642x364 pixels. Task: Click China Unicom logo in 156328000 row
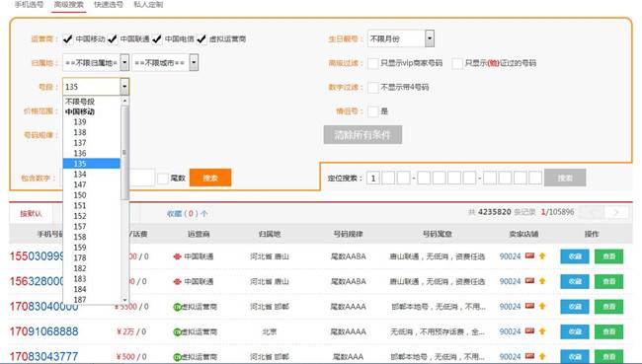(177, 281)
